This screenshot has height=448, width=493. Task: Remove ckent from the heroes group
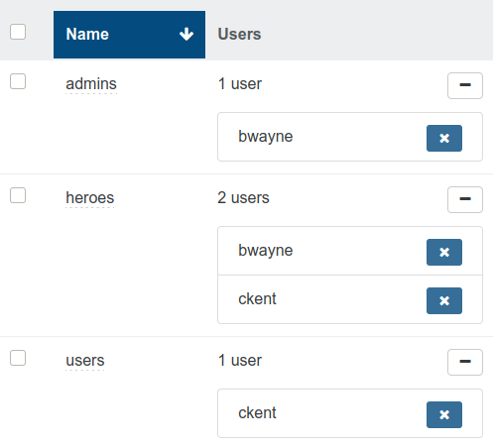[x=444, y=300]
